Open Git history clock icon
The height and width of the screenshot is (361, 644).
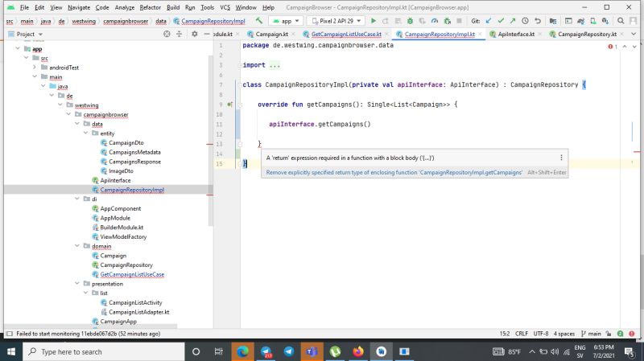coord(525,21)
